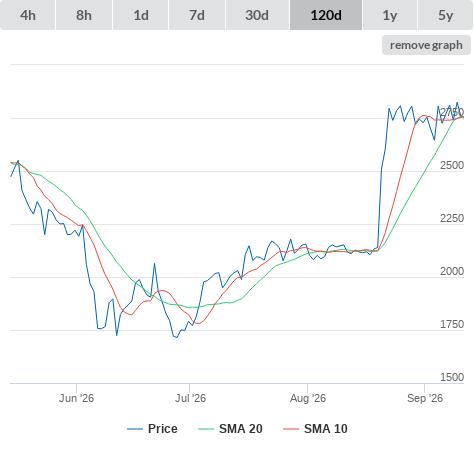Viewport: 474px width, 455px height.
Task: Open the 30d time range
Action: [257, 15]
